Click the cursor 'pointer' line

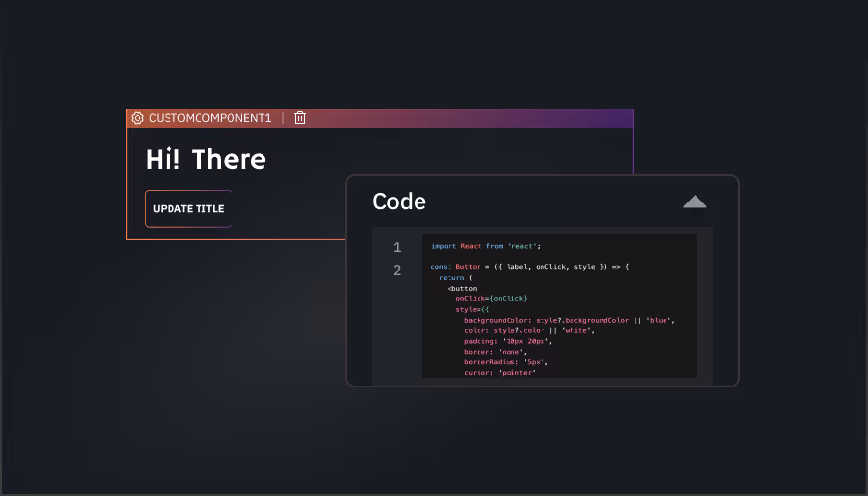[500, 372]
